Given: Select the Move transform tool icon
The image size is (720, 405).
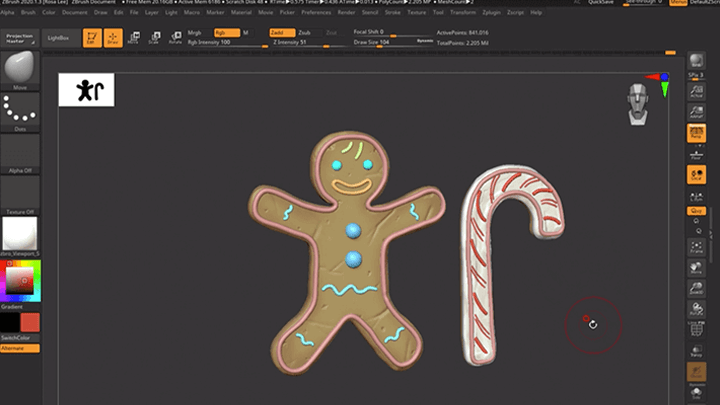Looking at the screenshot, I should point(133,38).
